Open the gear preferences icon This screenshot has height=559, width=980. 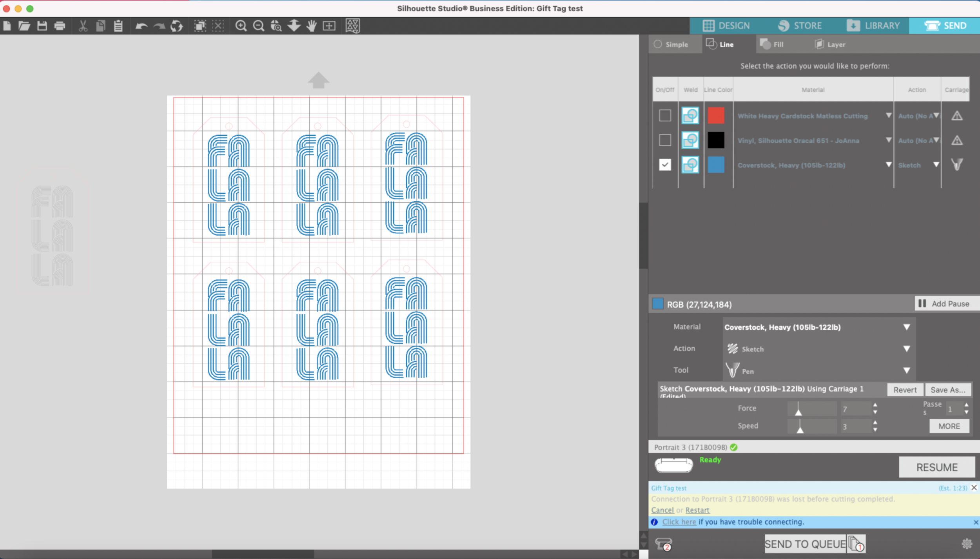point(967,544)
